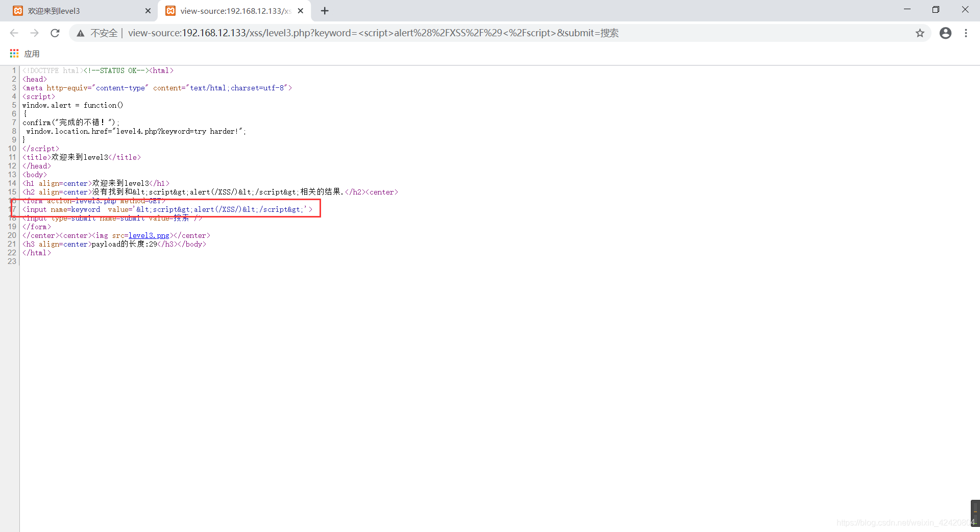Click line number 17 in gutter
Screen dimensions: 980x532
13,209
